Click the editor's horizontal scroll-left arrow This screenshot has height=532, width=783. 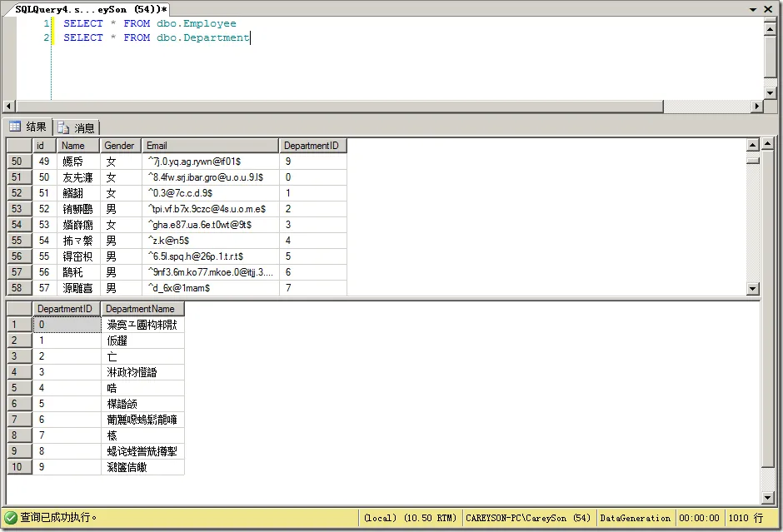9,107
